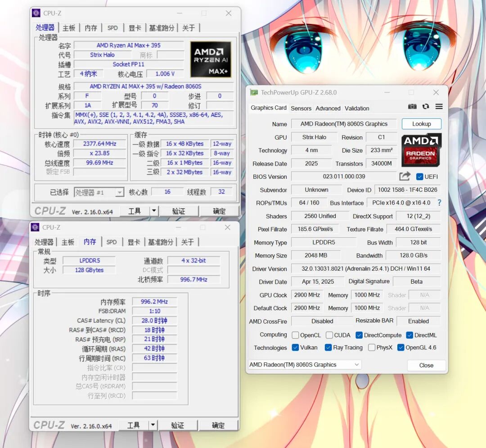This screenshot has height=448, width=486.
Task: Toggle the UEFI checkbox
Action: (x=420, y=176)
